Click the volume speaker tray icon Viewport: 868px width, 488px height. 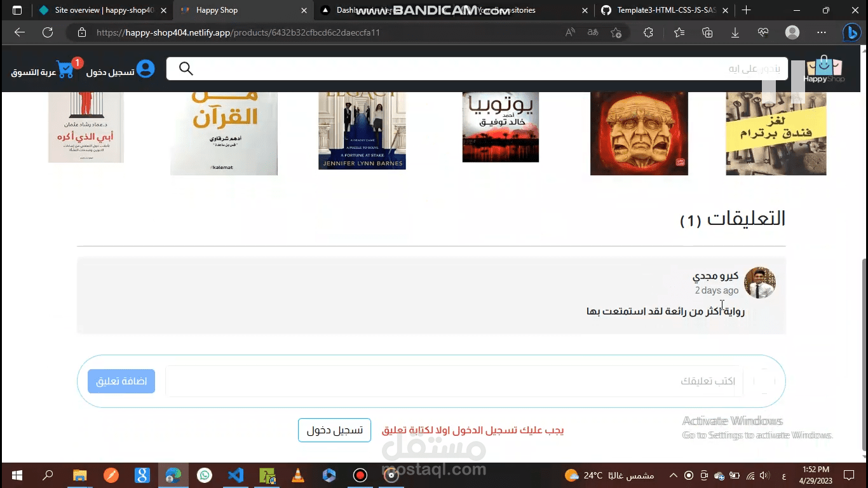pos(764,475)
